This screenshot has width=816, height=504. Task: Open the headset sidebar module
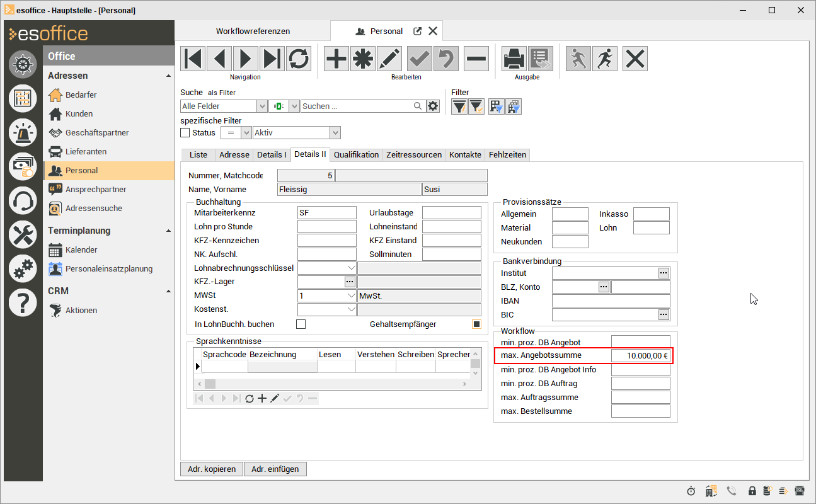pos(23,201)
